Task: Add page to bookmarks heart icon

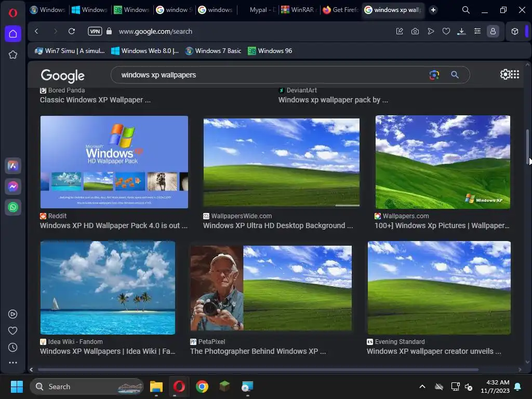Action: 446,31
